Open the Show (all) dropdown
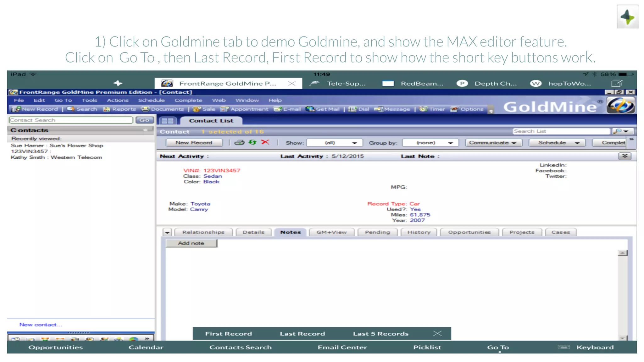Screen dimensions: 644x362 (335, 143)
